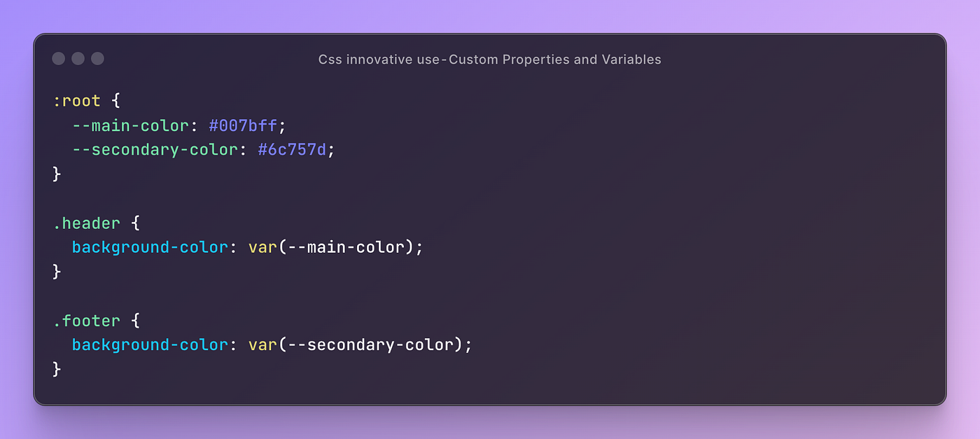980x439 pixels.
Task: Click background-color property in .header rule
Action: (150, 247)
